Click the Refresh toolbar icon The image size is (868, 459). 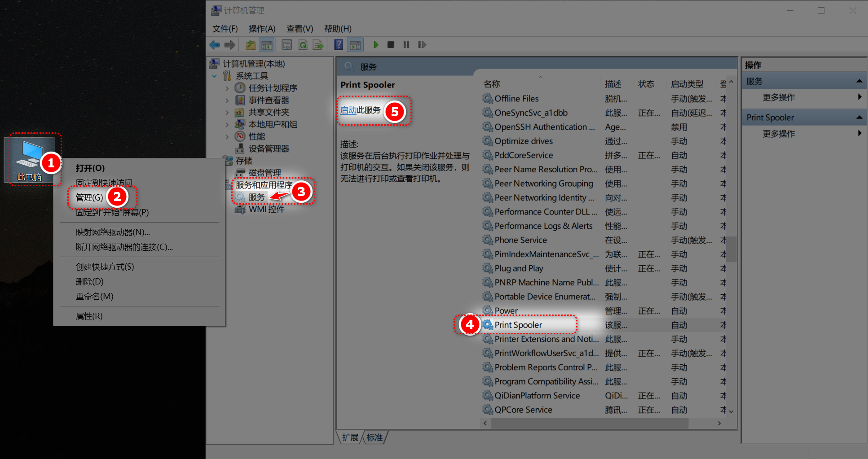point(303,45)
